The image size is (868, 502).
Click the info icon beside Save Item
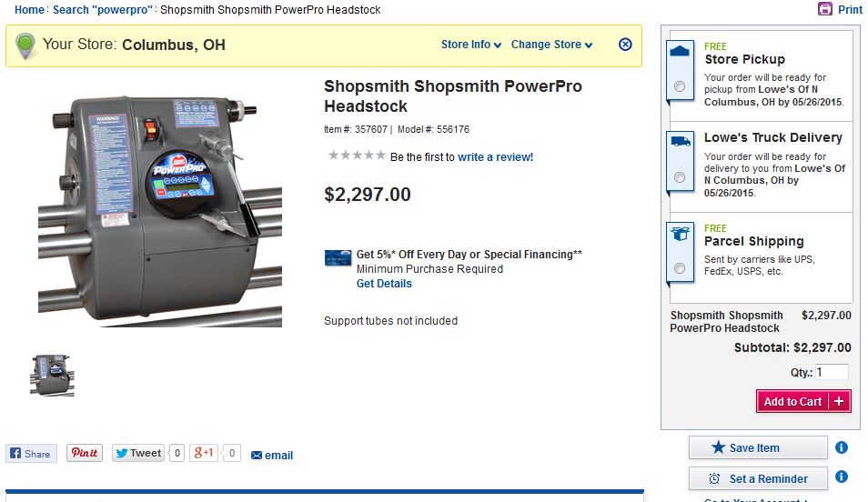842,447
